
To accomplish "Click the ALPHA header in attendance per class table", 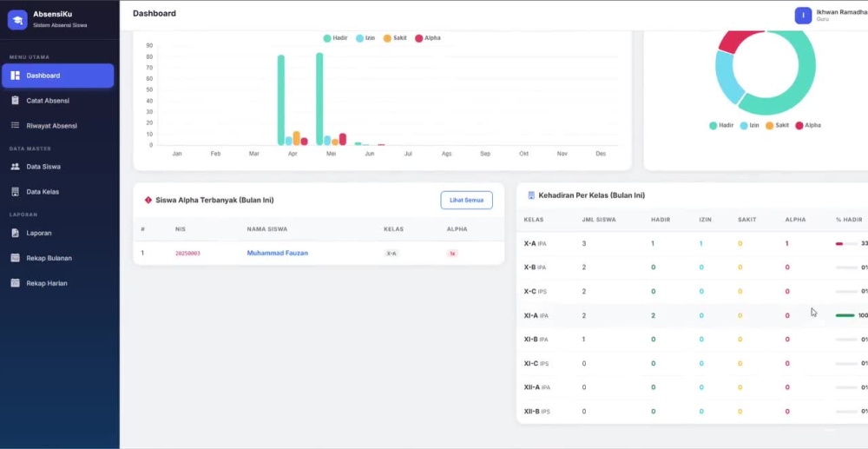I will point(795,220).
